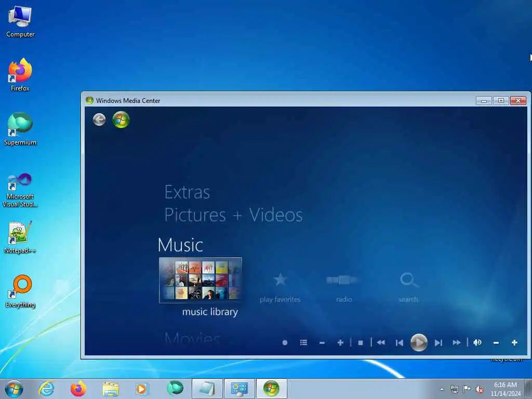Raise volume with the rightmost plus button

[514, 343]
